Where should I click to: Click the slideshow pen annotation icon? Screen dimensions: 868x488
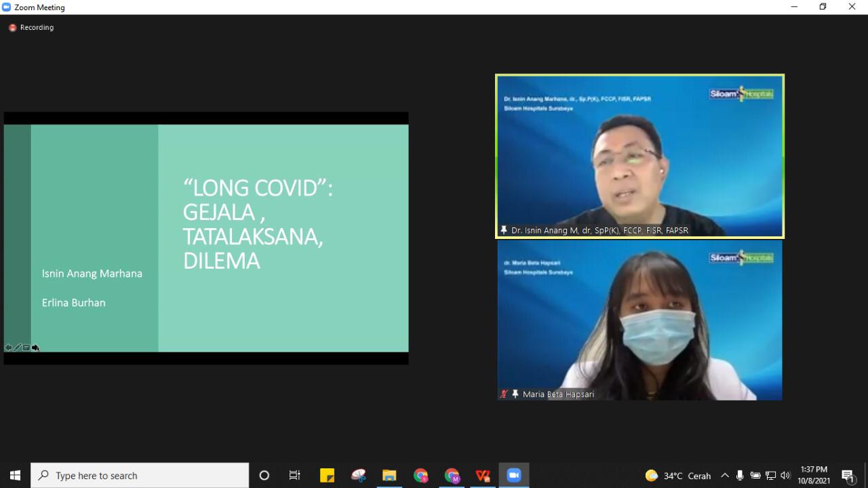coord(18,348)
